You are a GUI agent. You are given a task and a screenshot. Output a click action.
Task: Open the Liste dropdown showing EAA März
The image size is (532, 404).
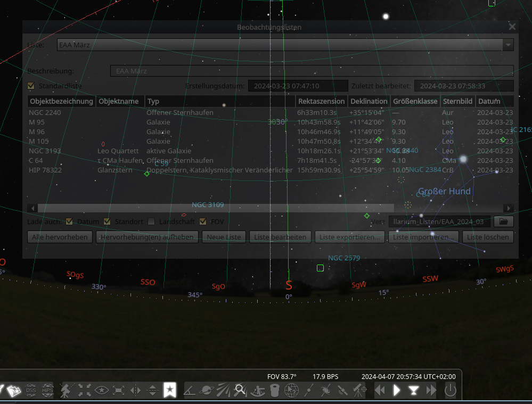[x=285, y=45]
